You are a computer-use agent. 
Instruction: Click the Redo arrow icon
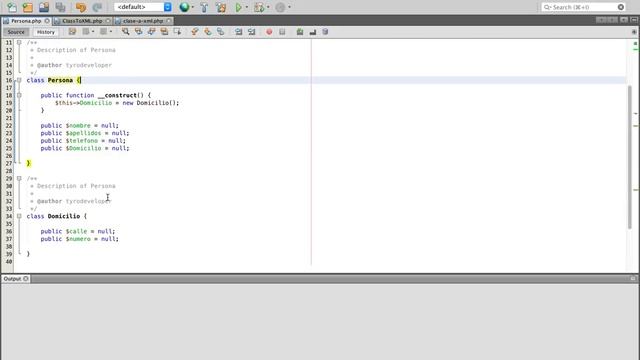(97, 7)
